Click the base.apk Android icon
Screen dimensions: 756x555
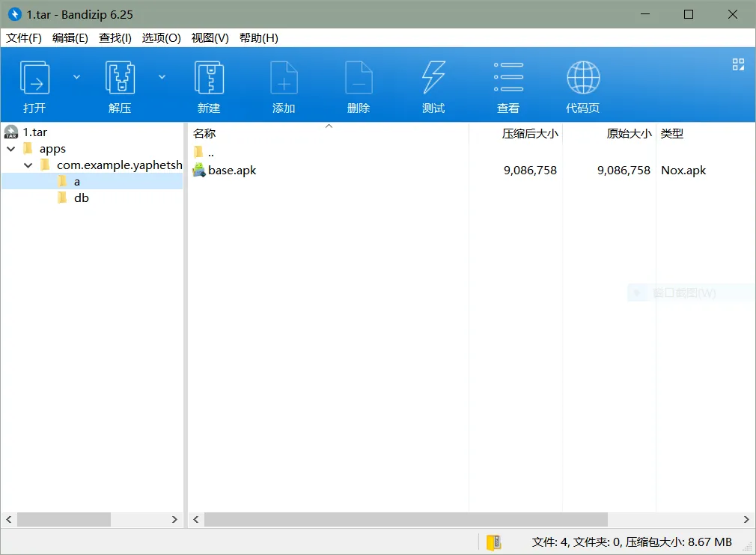[x=198, y=170]
